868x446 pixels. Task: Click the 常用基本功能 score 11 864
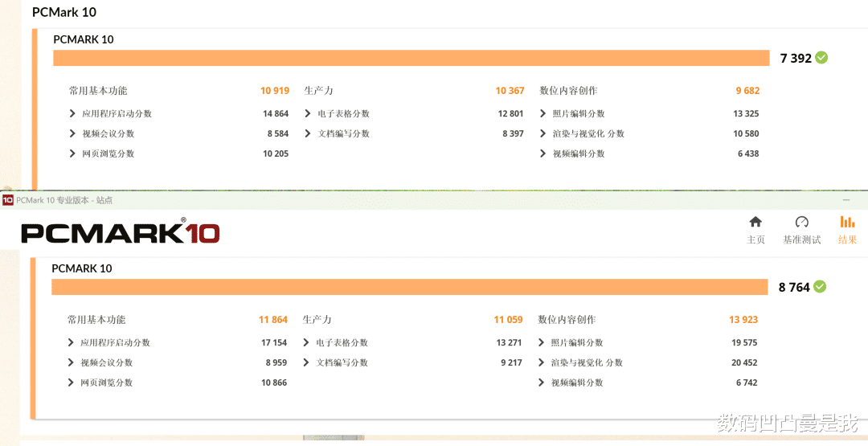pyautogui.click(x=273, y=319)
